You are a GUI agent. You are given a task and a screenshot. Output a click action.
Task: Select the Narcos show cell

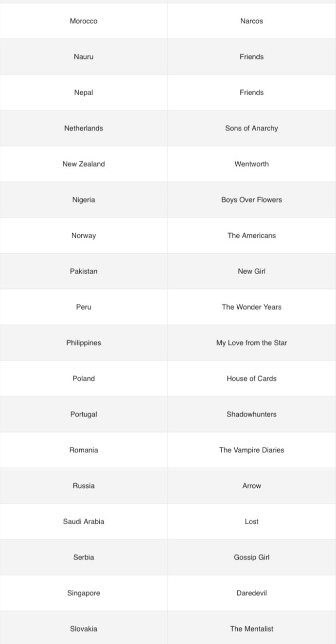(251, 21)
